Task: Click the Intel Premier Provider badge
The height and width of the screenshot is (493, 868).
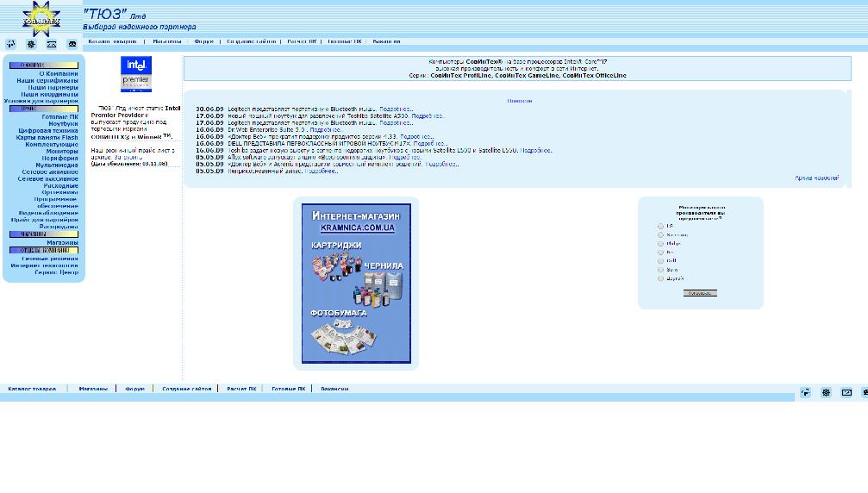Action: click(136, 73)
